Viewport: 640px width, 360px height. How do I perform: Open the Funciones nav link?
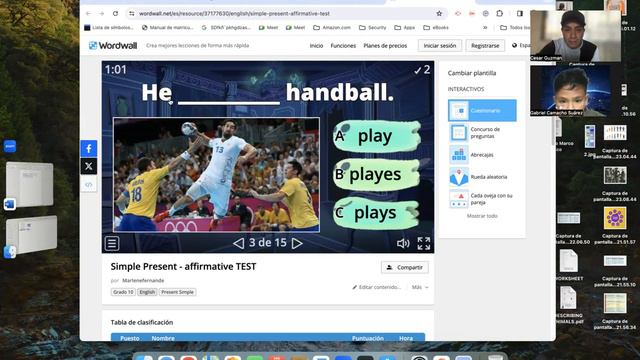pos(343,46)
